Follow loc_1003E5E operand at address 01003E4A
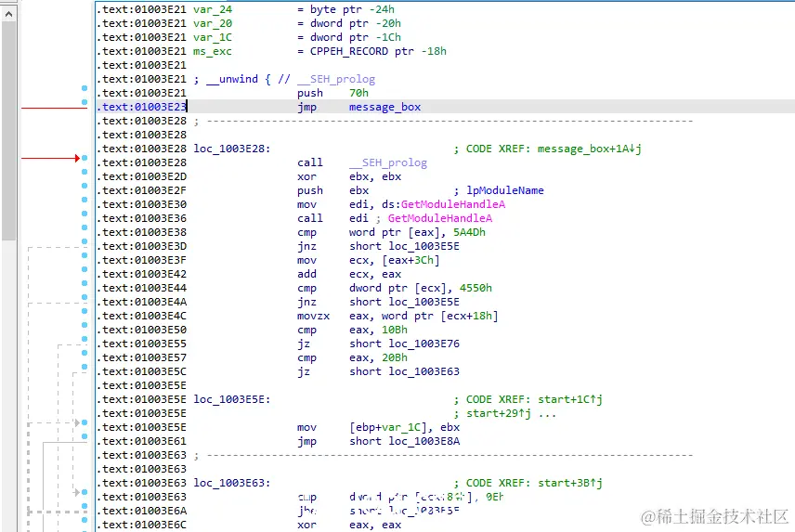The image size is (795, 532). click(x=424, y=302)
